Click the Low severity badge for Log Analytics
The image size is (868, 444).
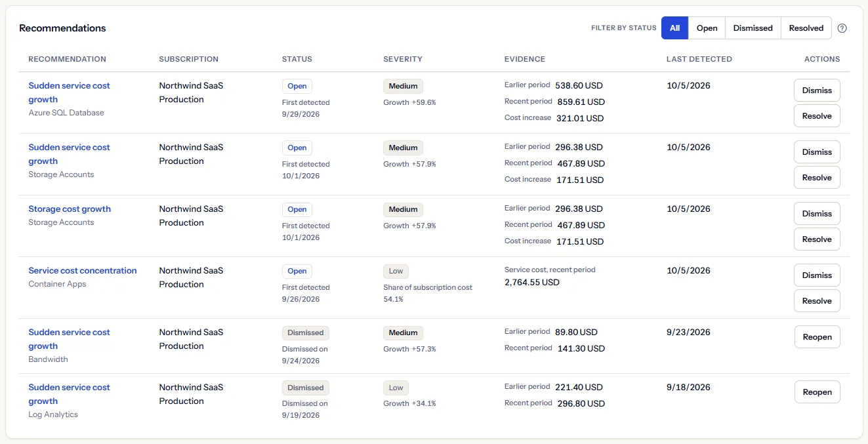(x=396, y=388)
